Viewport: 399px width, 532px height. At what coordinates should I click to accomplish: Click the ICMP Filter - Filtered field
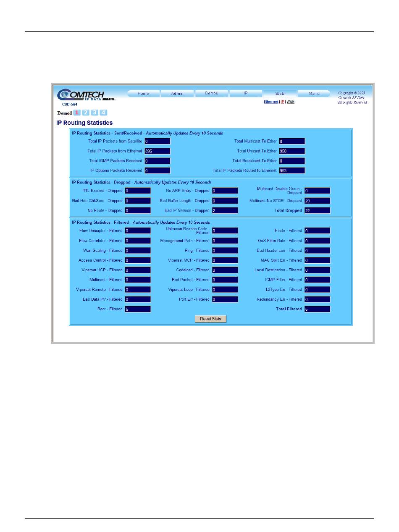click(x=317, y=280)
